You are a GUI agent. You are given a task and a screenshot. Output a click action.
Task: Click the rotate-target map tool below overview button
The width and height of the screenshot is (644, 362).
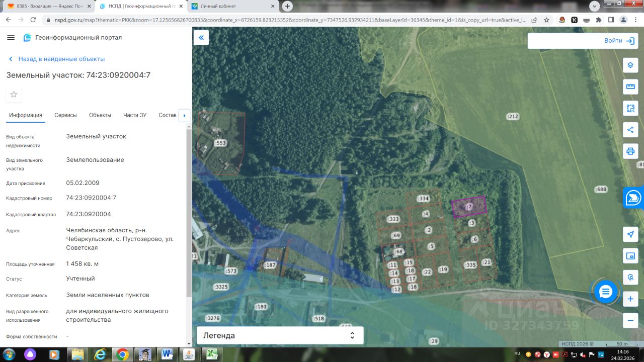click(630, 277)
